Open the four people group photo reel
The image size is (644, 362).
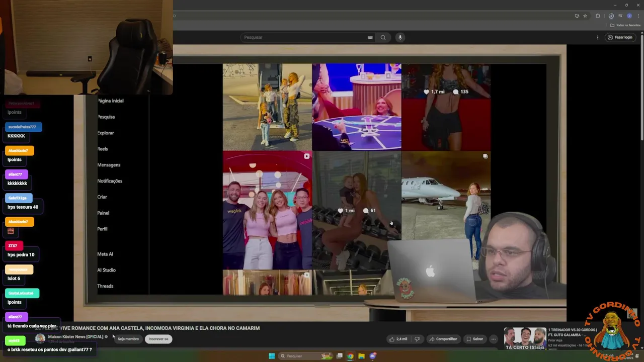click(x=267, y=210)
